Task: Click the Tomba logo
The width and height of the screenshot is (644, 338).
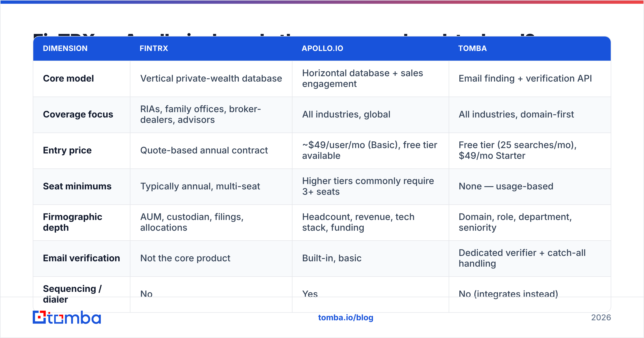Action: click(67, 317)
